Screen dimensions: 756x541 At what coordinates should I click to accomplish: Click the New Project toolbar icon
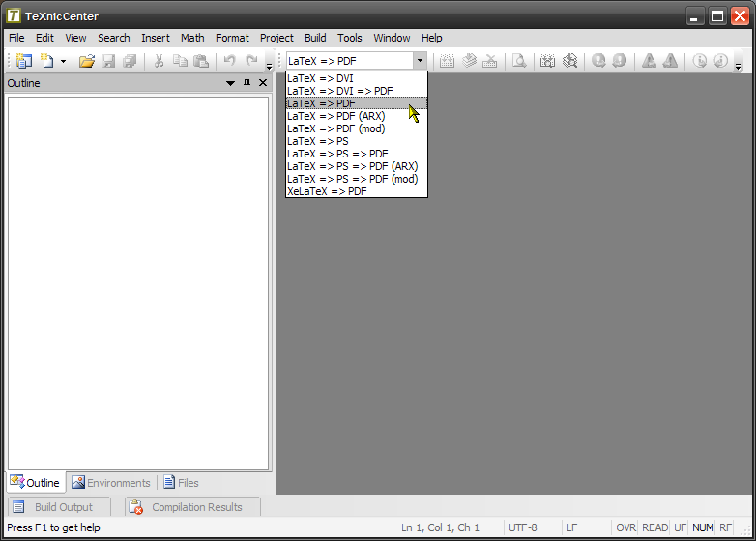(x=23, y=61)
